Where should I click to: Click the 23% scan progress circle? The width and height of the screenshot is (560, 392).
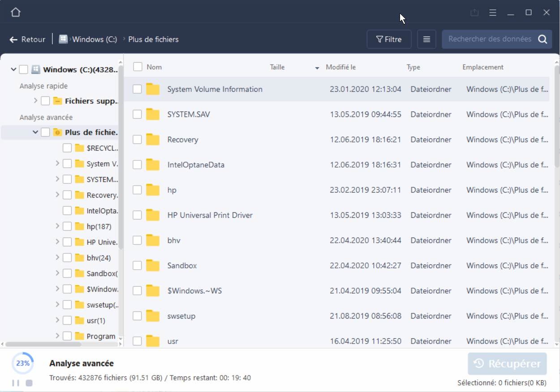pyautogui.click(x=22, y=363)
